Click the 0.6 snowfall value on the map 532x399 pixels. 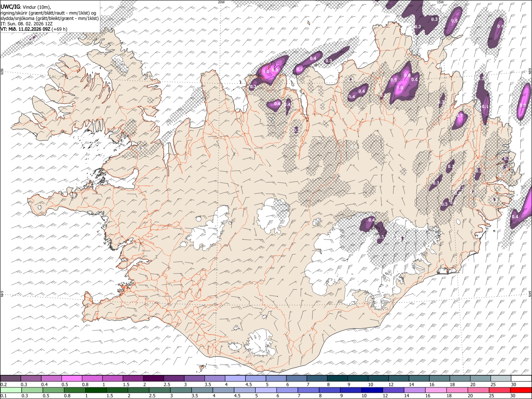278,103
